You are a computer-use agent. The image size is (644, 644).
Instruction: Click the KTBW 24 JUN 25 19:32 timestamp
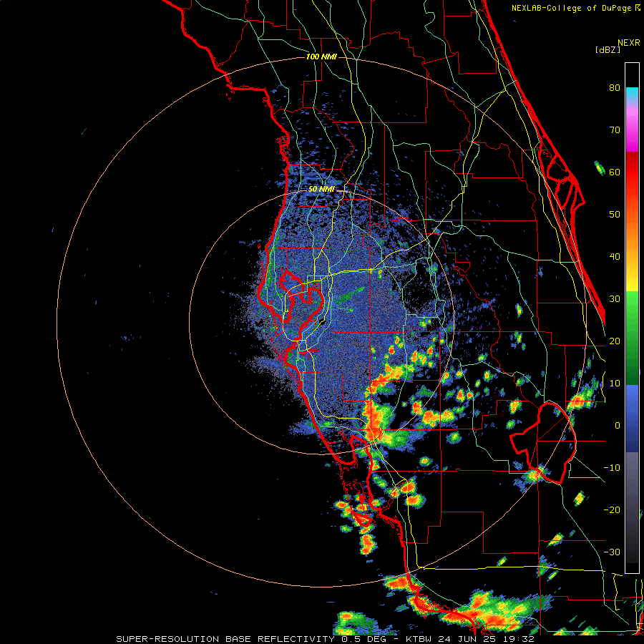pyautogui.click(x=470, y=639)
